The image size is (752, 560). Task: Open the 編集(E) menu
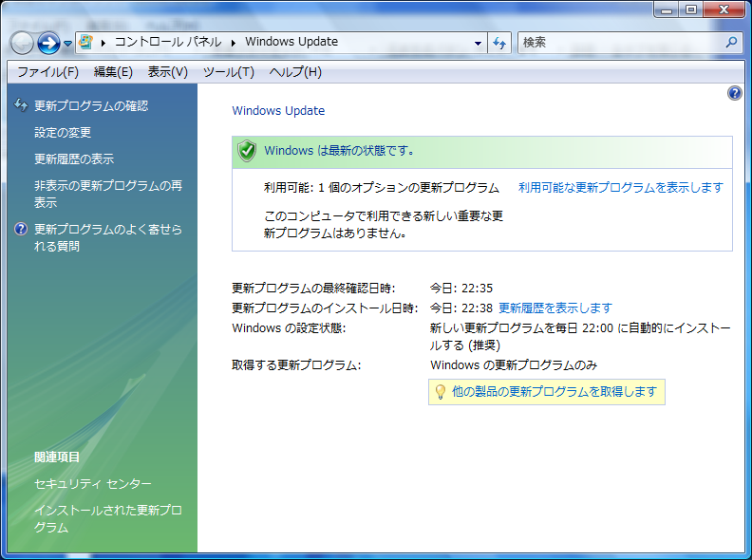113,72
